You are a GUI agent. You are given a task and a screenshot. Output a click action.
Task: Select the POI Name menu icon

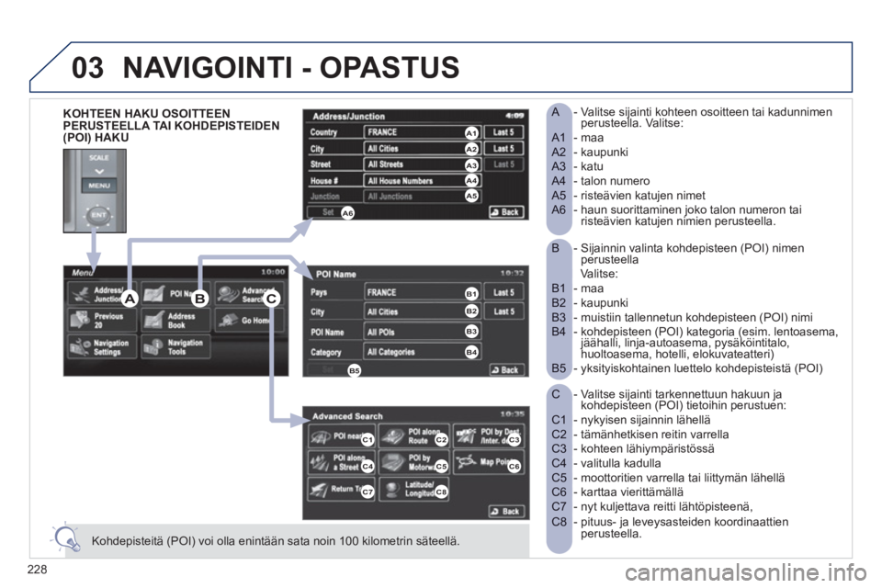pos(175,294)
